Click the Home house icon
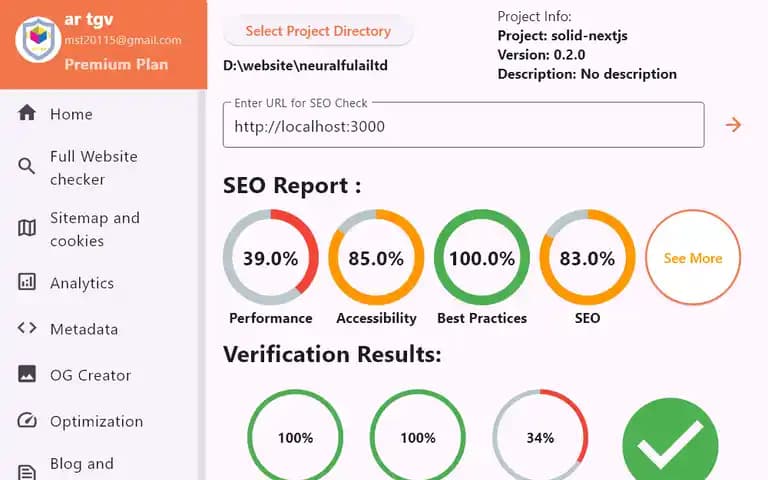Viewport: 768px width, 480px height. tap(27, 113)
